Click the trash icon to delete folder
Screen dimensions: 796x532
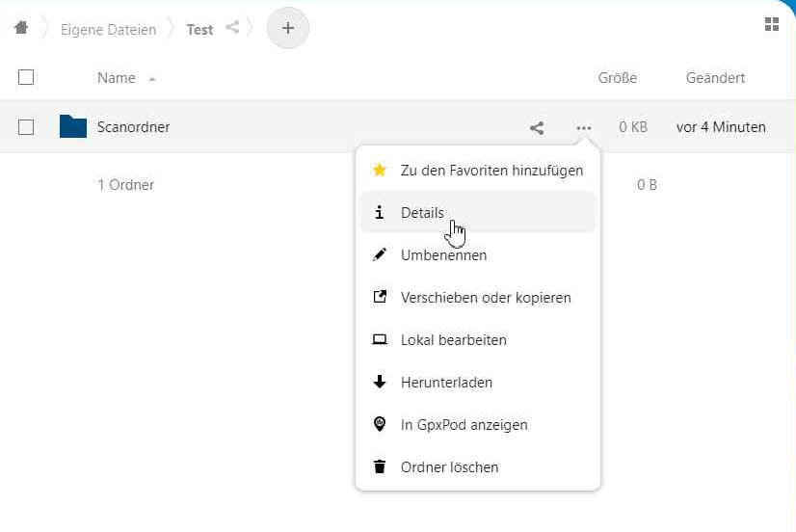(x=380, y=467)
